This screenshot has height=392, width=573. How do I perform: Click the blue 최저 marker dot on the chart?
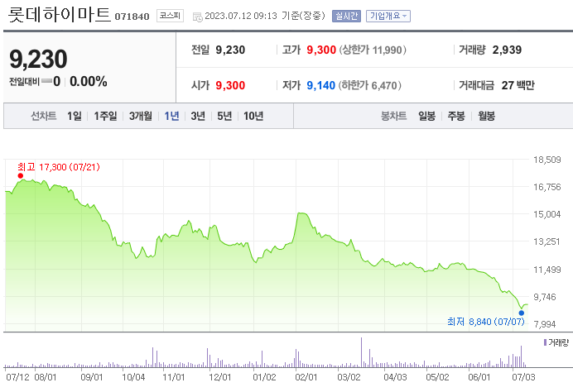coord(521,313)
